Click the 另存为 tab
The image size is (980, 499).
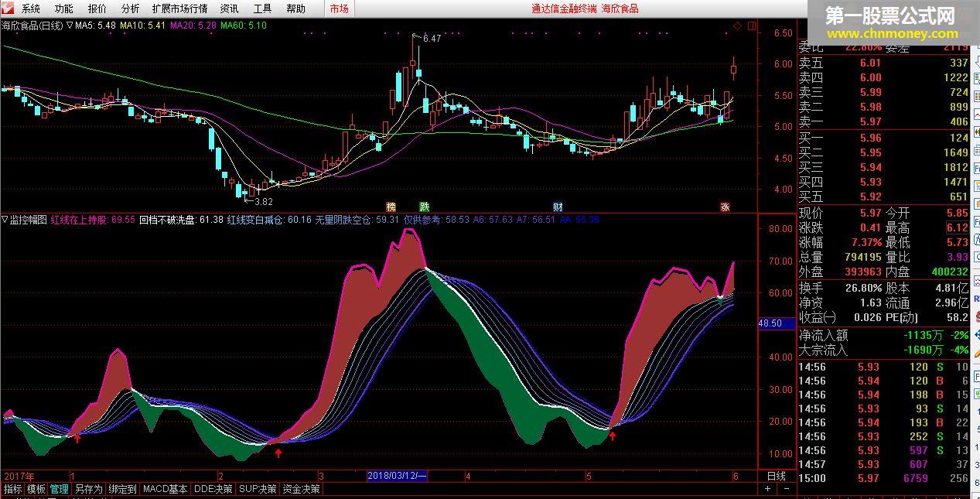(88, 489)
